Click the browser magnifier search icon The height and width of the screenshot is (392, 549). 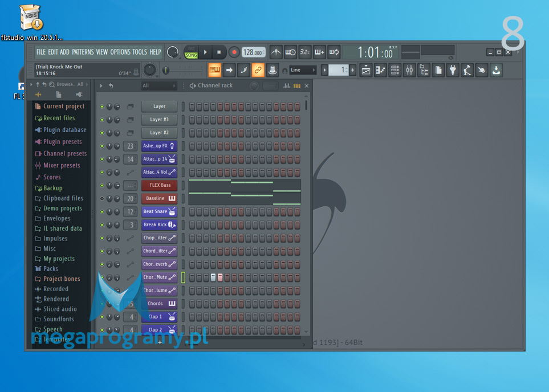[x=52, y=84]
